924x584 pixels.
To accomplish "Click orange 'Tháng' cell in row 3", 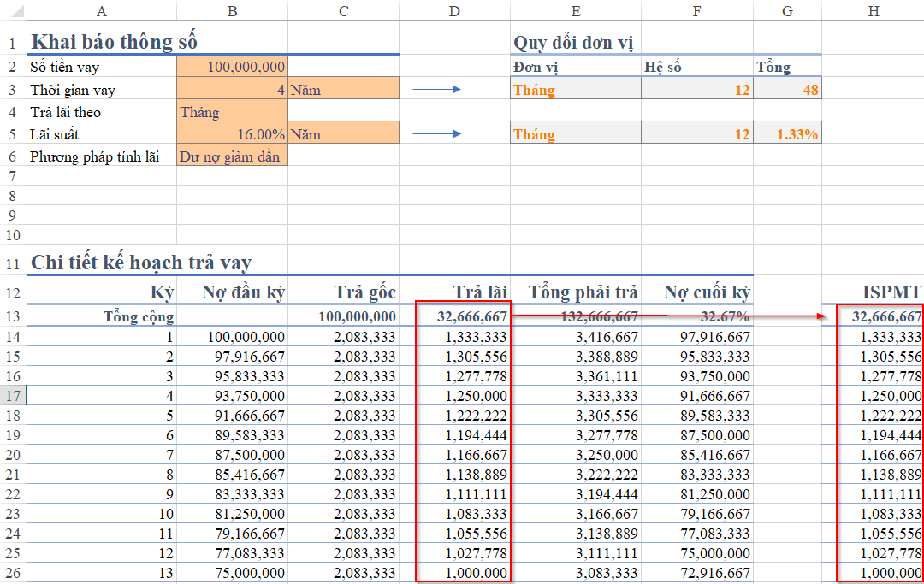I will 576,89.
